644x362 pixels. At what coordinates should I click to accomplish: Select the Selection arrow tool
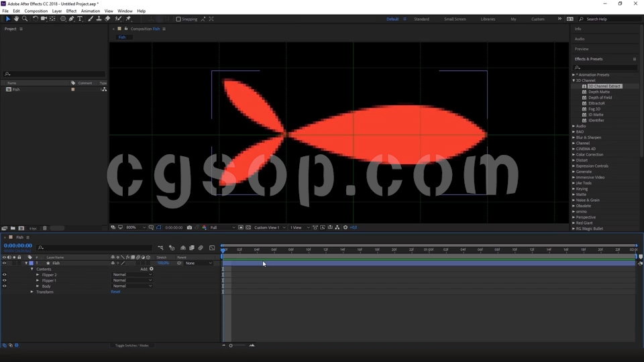tap(8, 19)
